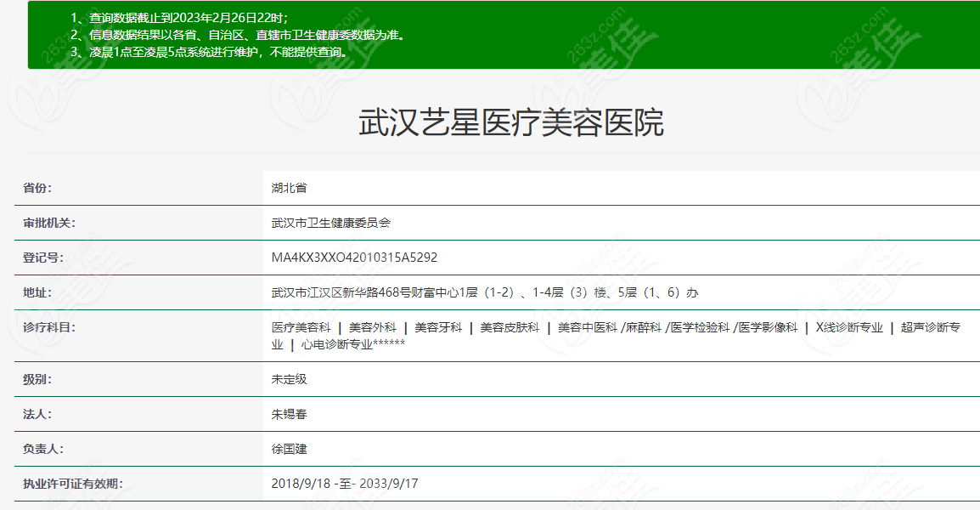This screenshot has width=980, height=510.
Task: Click 医学影像科 in departments list
Action: coord(769,327)
